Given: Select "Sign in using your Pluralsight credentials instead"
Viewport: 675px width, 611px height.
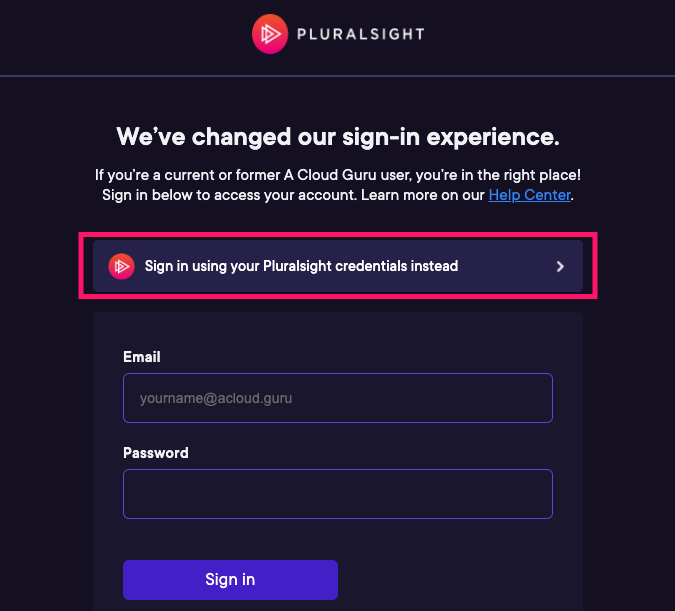Looking at the screenshot, I should 301,266.
